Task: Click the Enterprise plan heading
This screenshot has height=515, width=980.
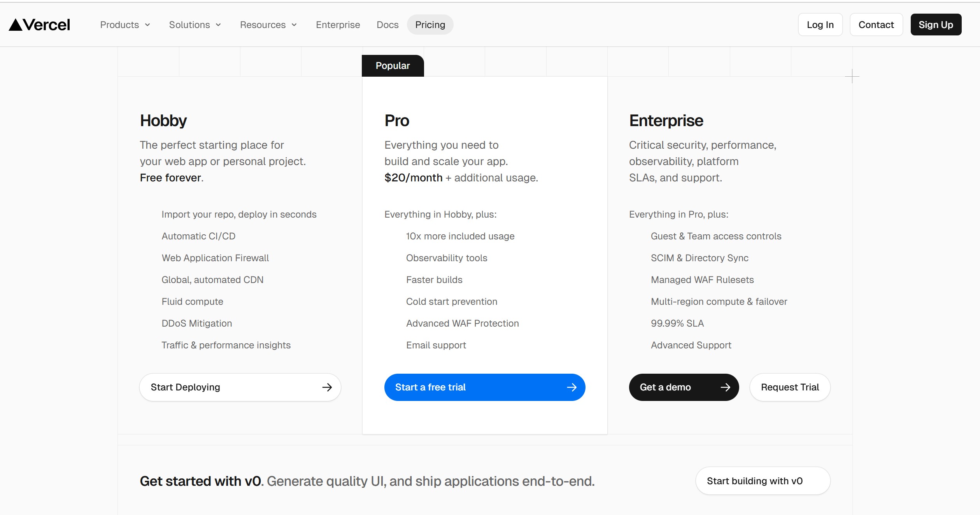Action: click(666, 121)
